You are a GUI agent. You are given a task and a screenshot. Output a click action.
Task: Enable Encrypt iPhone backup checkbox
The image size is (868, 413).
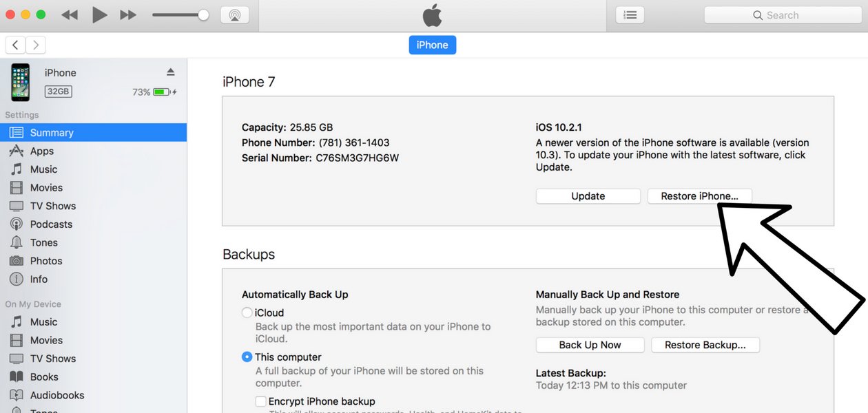pos(260,401)
